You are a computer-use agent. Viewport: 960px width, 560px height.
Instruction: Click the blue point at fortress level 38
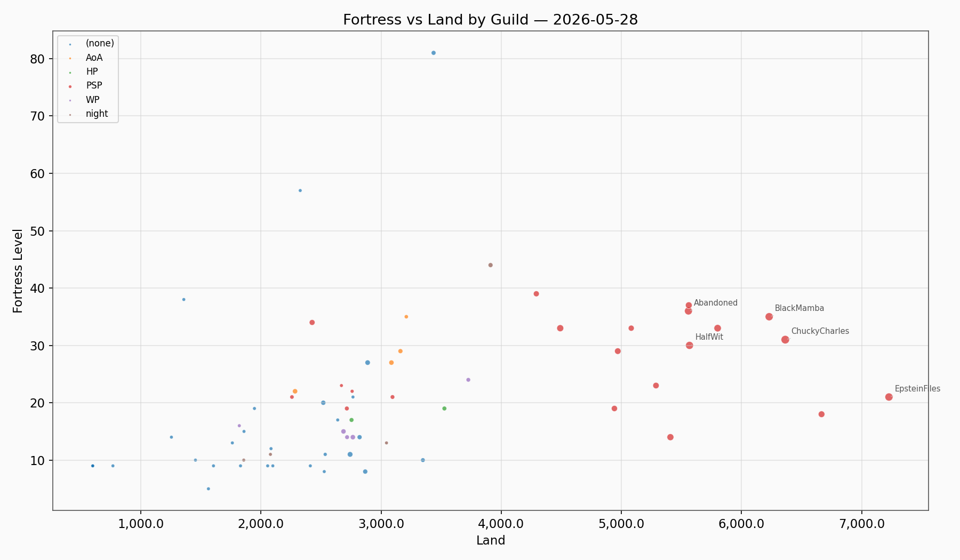coord(184,299)
